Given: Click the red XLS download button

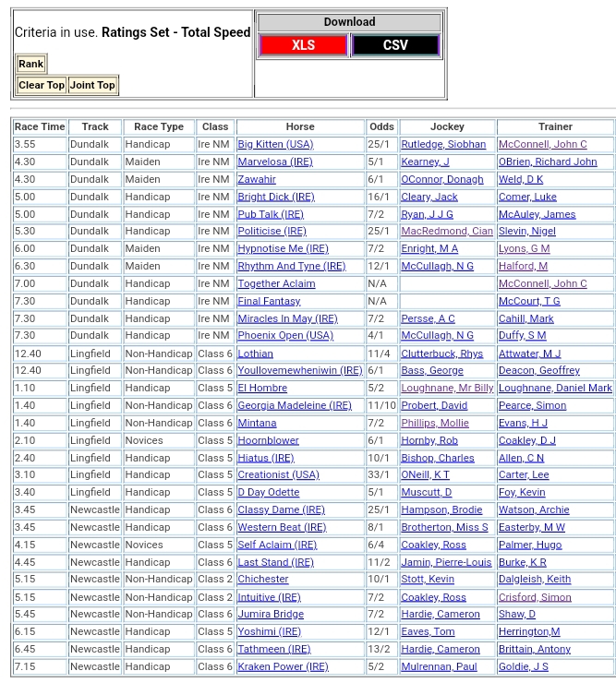Looking at the screenshot, I should click(x=303, y=45).
